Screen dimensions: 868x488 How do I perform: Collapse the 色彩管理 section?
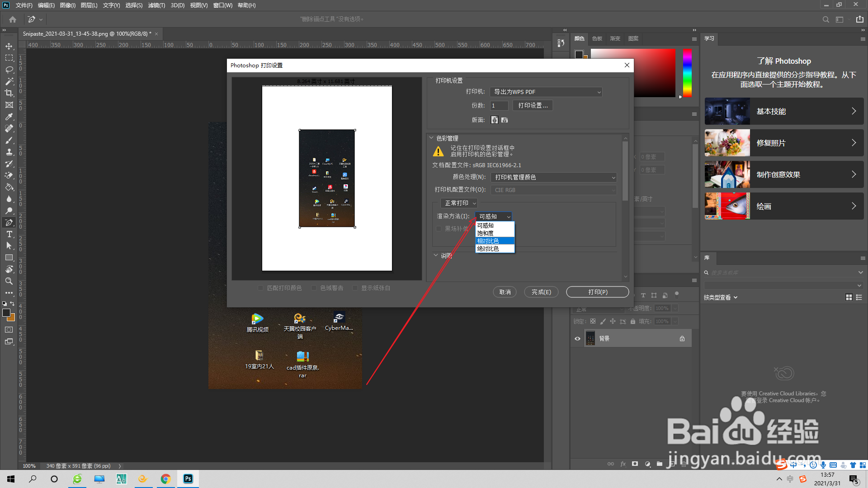point(431,138)
